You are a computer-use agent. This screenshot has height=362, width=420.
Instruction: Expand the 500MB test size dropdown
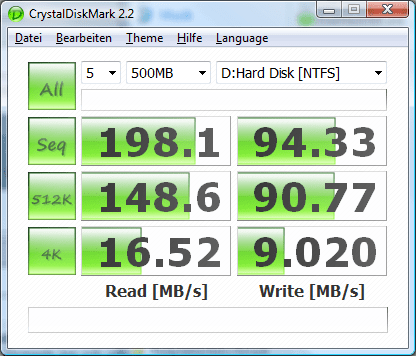click(168, 73)
